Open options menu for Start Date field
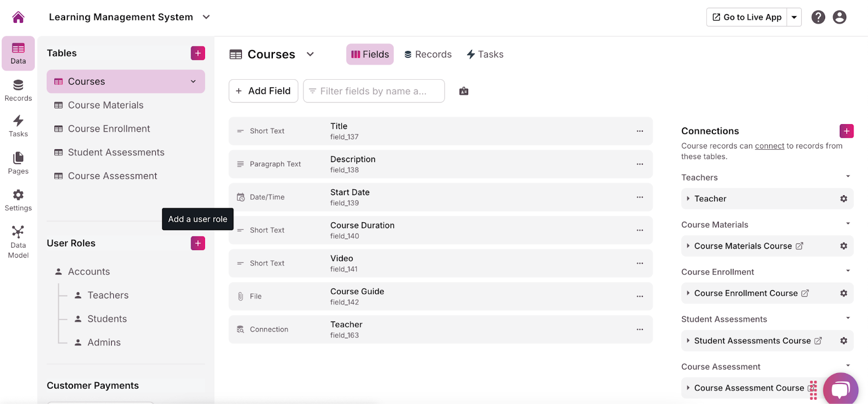Screen dimensions: 868x404 point(640,197)
